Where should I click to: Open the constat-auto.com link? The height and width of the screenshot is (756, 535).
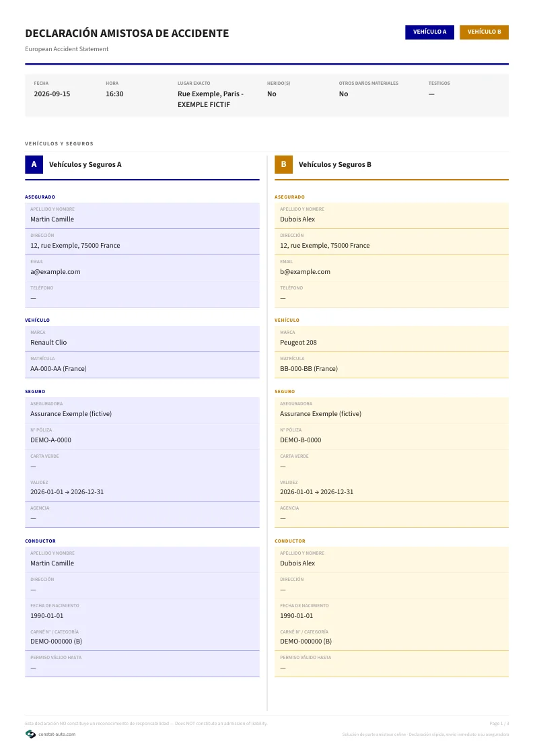[57, 734]
